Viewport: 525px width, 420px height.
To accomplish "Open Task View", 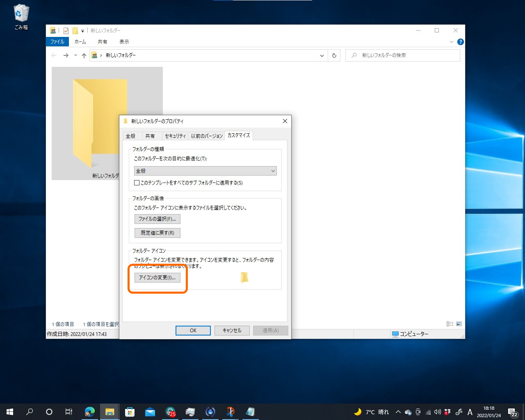I will [x=68, y=411].
